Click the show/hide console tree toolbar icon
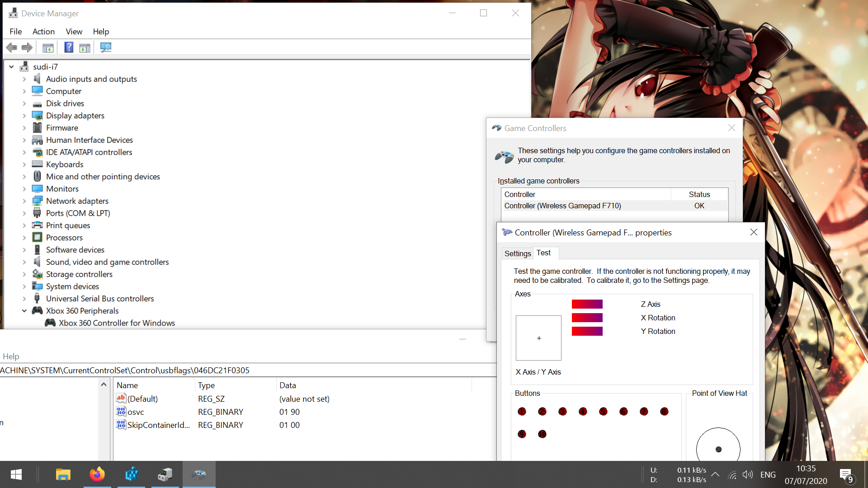Image resolution: width=868 pixels, height=488 pixels. (x=48, y=47)
